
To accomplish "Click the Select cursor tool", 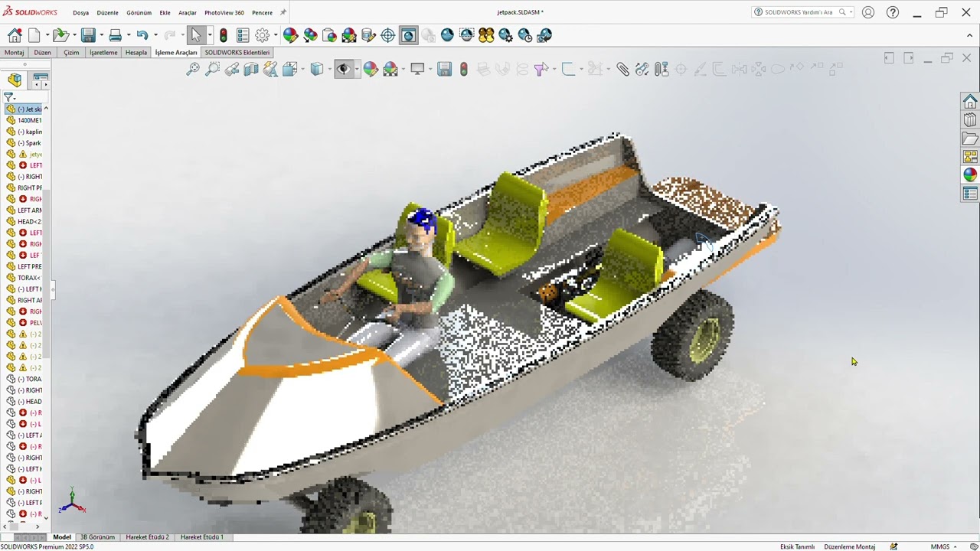I will pyautogui.click(x=195, y=35).
